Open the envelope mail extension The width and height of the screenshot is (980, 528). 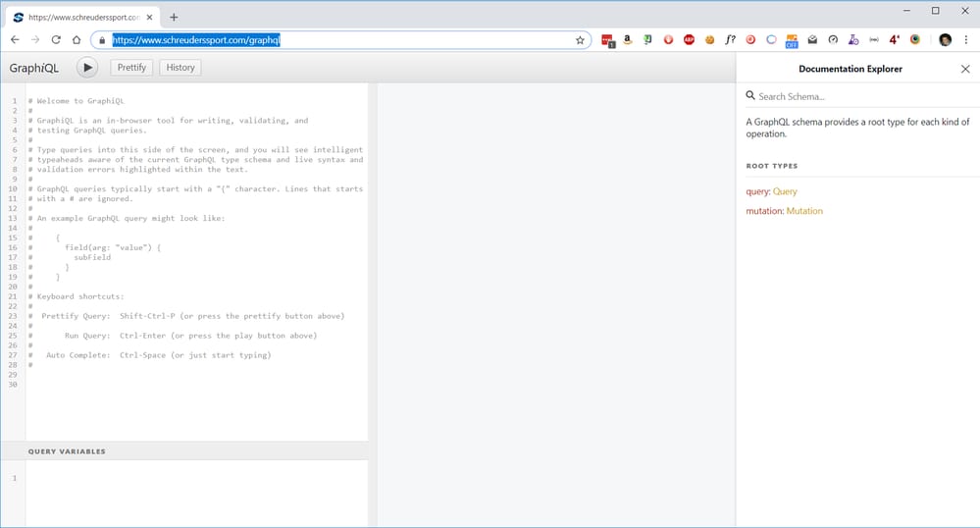click(812, 40)
